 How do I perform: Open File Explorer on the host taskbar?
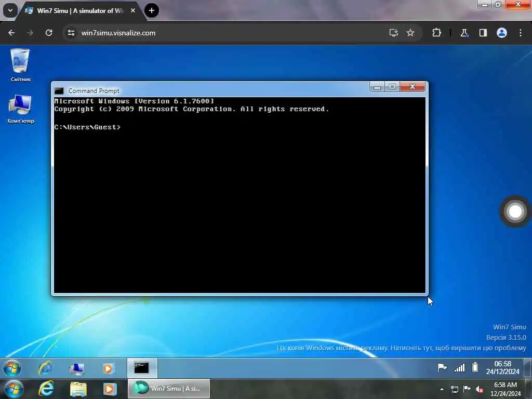coord(78,389)
